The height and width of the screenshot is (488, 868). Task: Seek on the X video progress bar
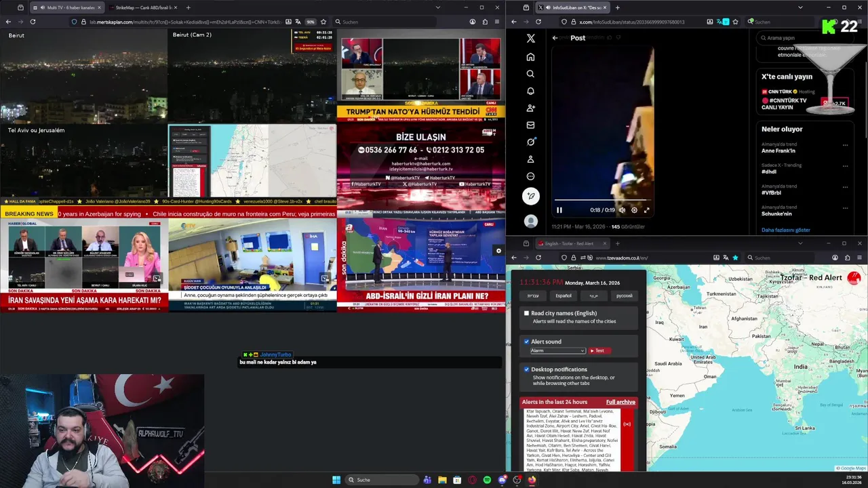pos(602,200)
